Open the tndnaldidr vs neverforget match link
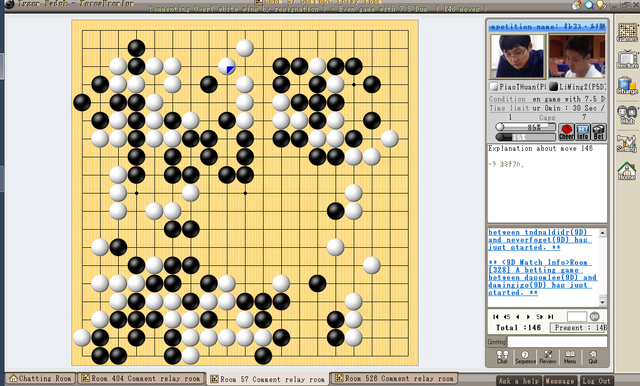Viewport: 640px width, 386px height. 540,240
